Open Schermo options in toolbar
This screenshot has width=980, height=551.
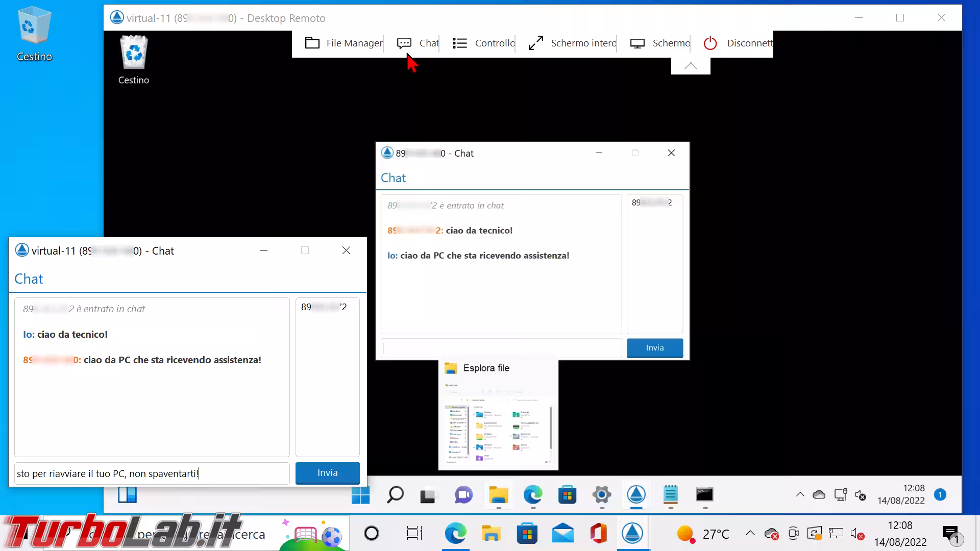[660, 43]
